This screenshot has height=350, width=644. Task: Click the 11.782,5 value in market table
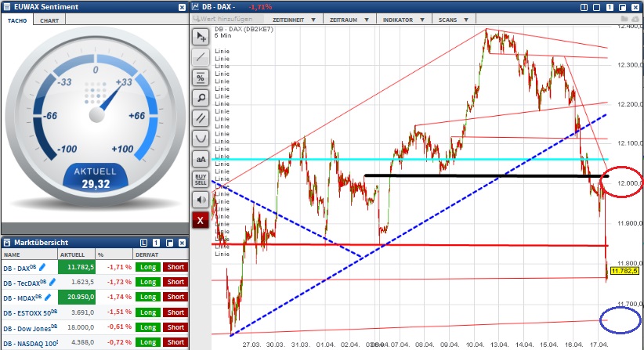[77, 267]
